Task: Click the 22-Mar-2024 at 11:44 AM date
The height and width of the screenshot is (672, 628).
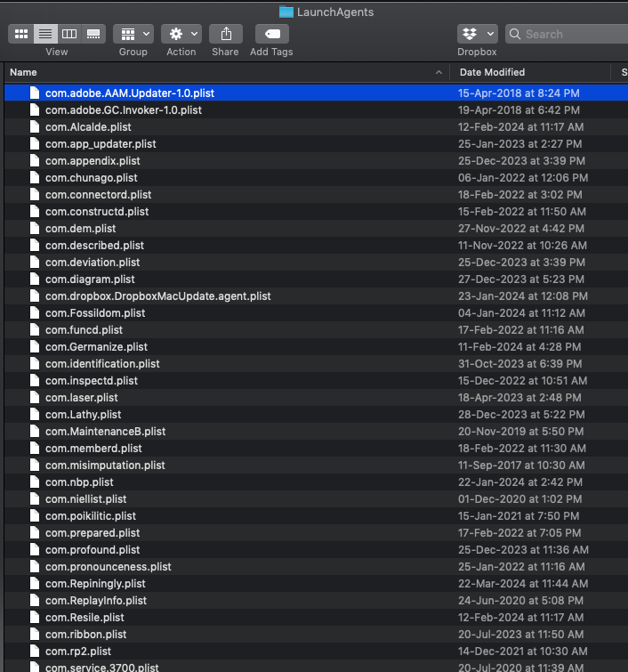Action: click(523, 584)
